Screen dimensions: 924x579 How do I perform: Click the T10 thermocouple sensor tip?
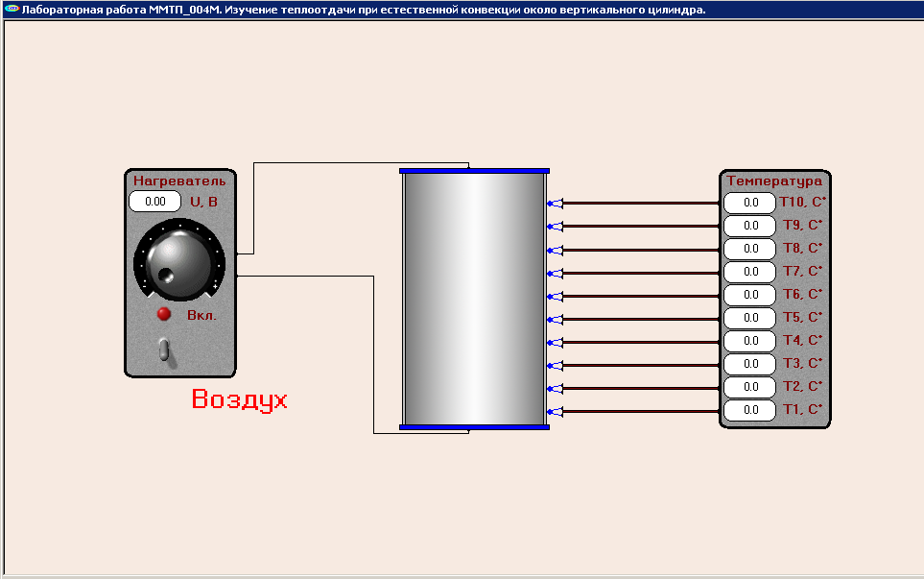tap(556, 204)
